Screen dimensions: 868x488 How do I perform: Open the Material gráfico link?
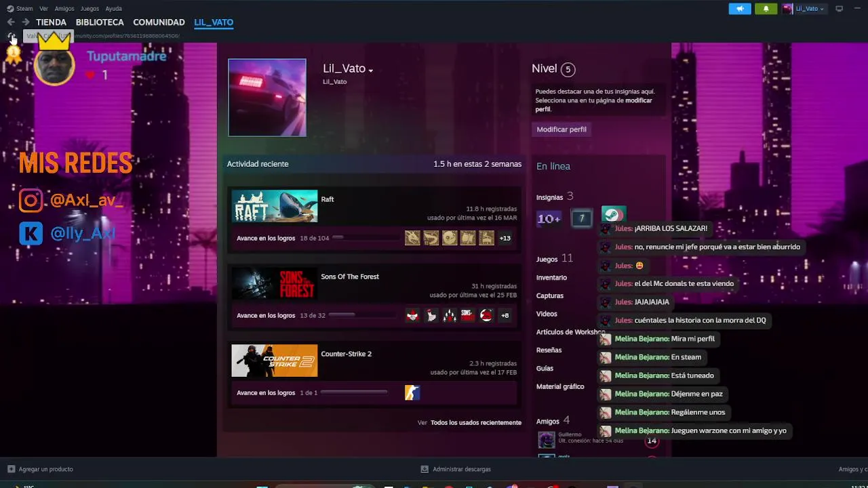560,386
